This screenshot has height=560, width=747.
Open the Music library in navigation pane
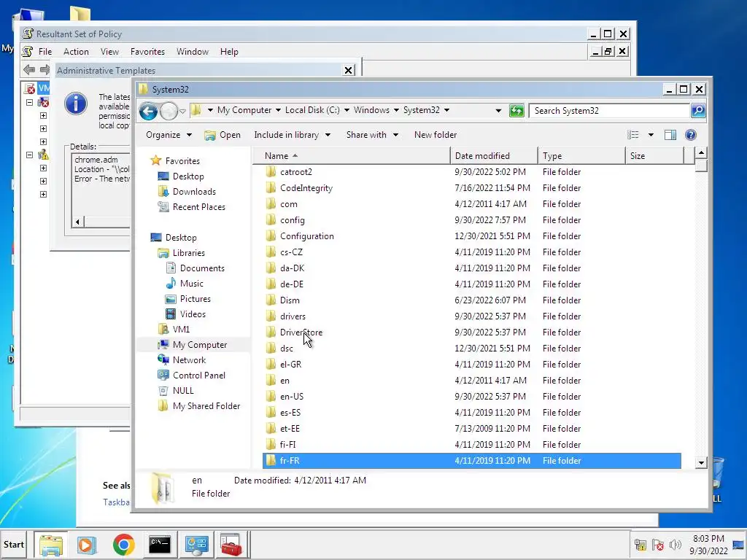pyautogui.click(x=191, y=284)
